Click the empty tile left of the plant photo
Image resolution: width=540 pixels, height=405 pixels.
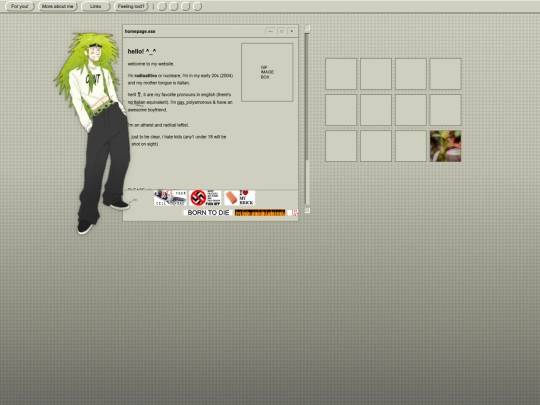(x=411, y=146)
